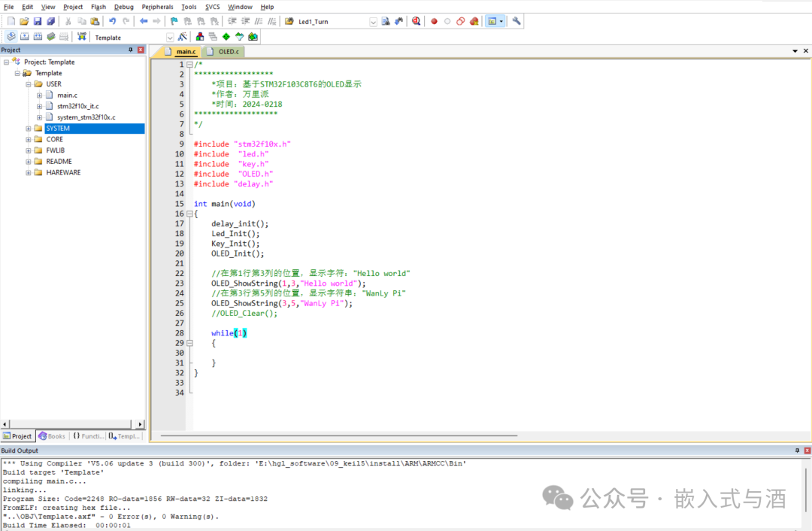Click the Rebuild all target files icon
812x531 pixels.
coord(37,36)
